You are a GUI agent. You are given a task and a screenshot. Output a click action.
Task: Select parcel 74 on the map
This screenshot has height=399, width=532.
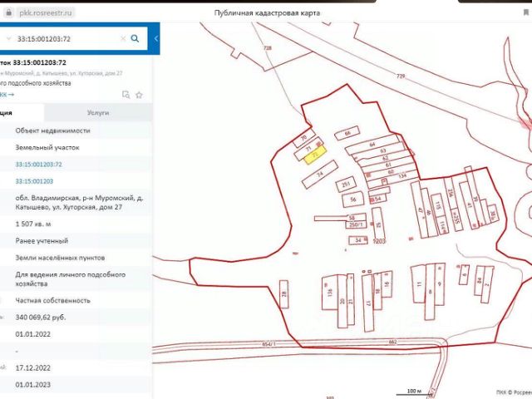click(319, 175)
